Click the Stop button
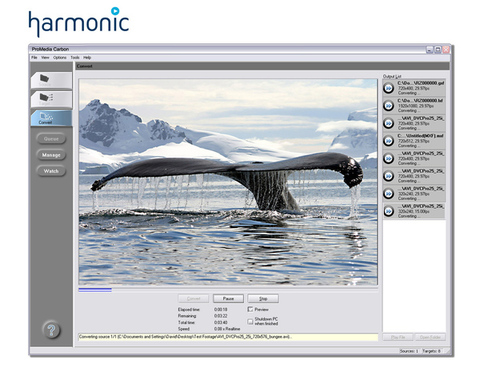This screenshot has width=480, height=368. tap(263, 298)
